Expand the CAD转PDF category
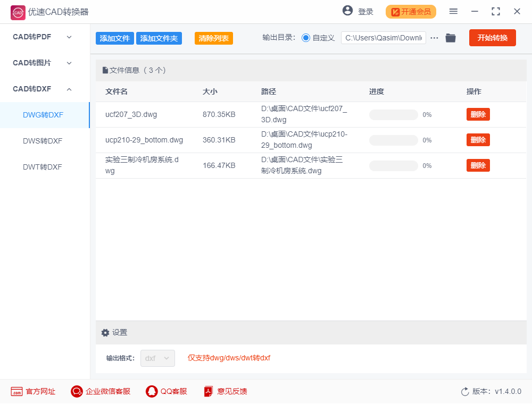The height and width of the screenshot is (404, 532). coord(69,37)
